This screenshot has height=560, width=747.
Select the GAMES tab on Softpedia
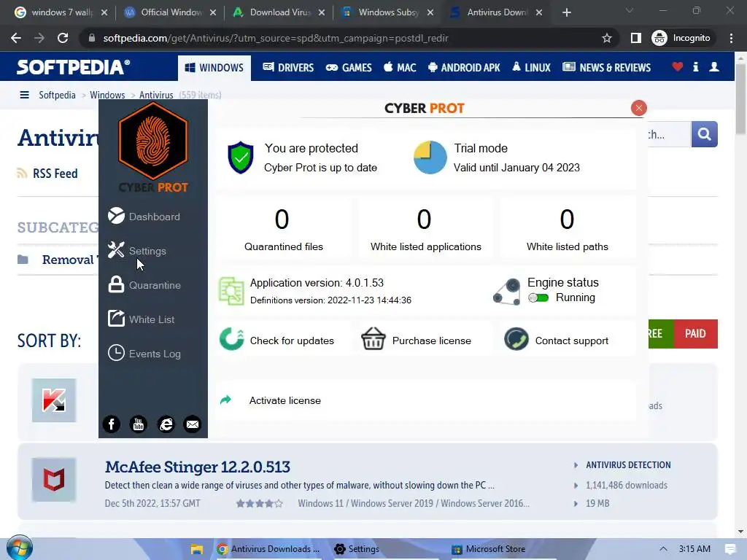coord(349,68)
